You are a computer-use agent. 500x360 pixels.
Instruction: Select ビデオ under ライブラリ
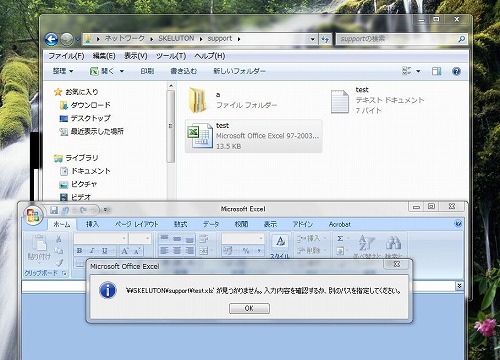click(x=75, y=197)
